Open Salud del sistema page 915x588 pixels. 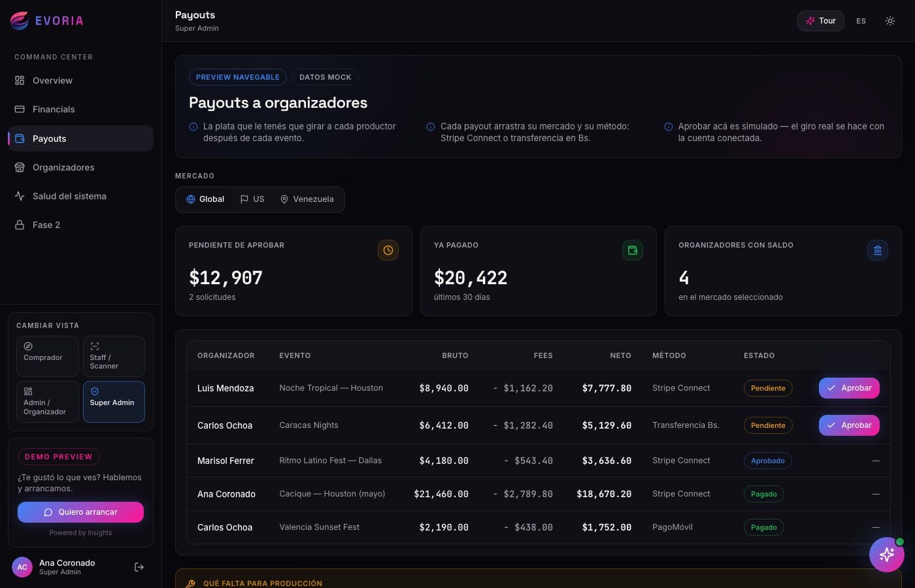pyautogui.click(x=80, y=196)
